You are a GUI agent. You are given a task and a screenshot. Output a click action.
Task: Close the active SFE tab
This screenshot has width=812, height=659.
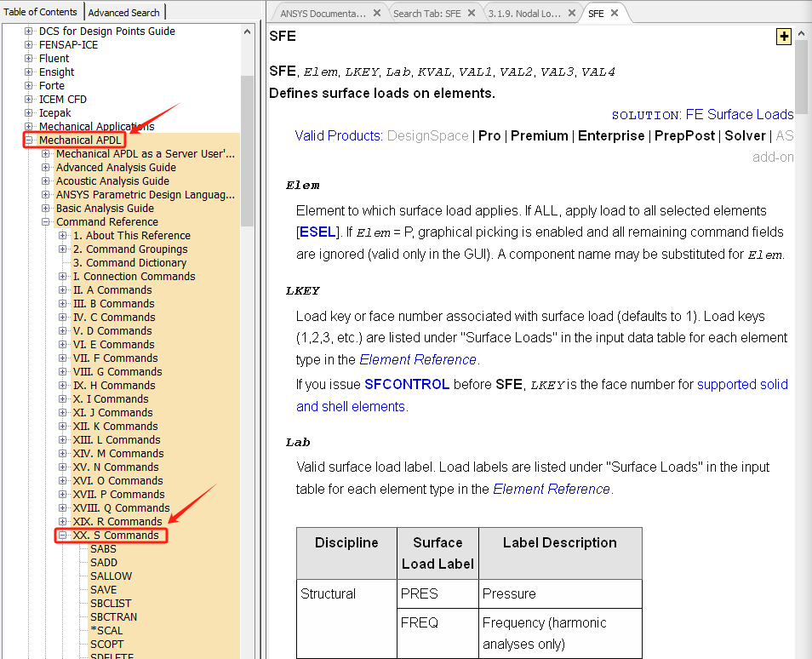(615, 13)
